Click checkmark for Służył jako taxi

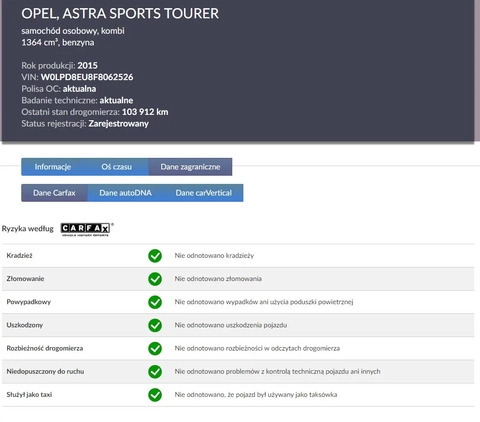pyautogui.click(x=155, y=395)
